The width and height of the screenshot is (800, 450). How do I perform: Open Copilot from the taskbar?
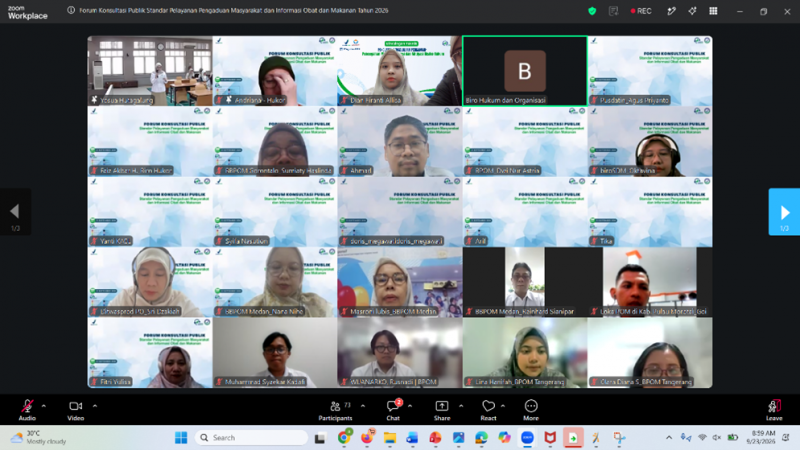[x=504, y=438]
